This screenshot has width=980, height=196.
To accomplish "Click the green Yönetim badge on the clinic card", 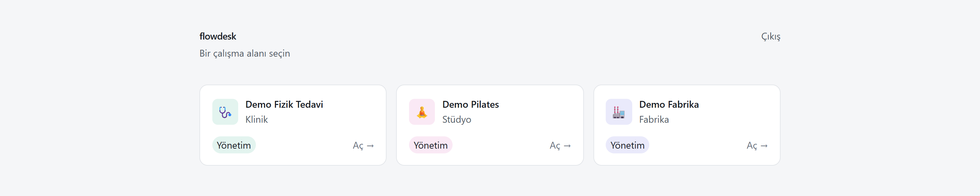I will (234, 145).
